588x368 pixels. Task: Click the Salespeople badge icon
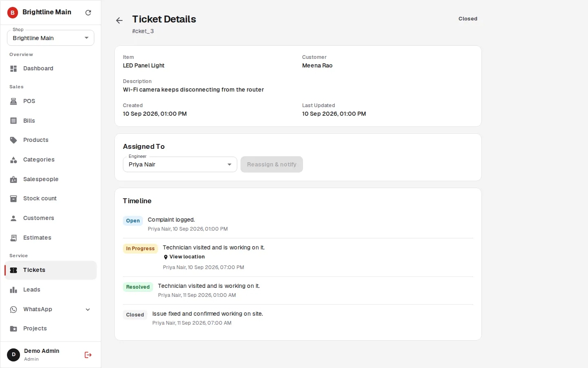tap(13, 180)
